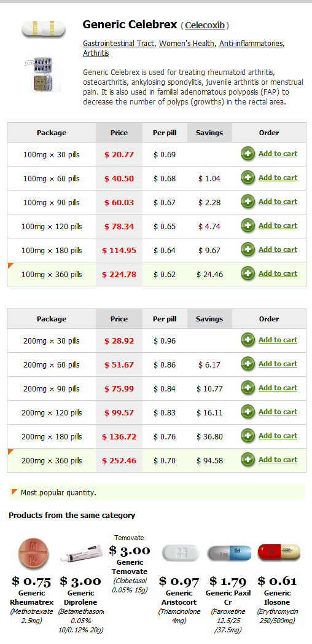Go to the Women's Health category
Screen dimensions: 312x644
(x=187, y=43)
